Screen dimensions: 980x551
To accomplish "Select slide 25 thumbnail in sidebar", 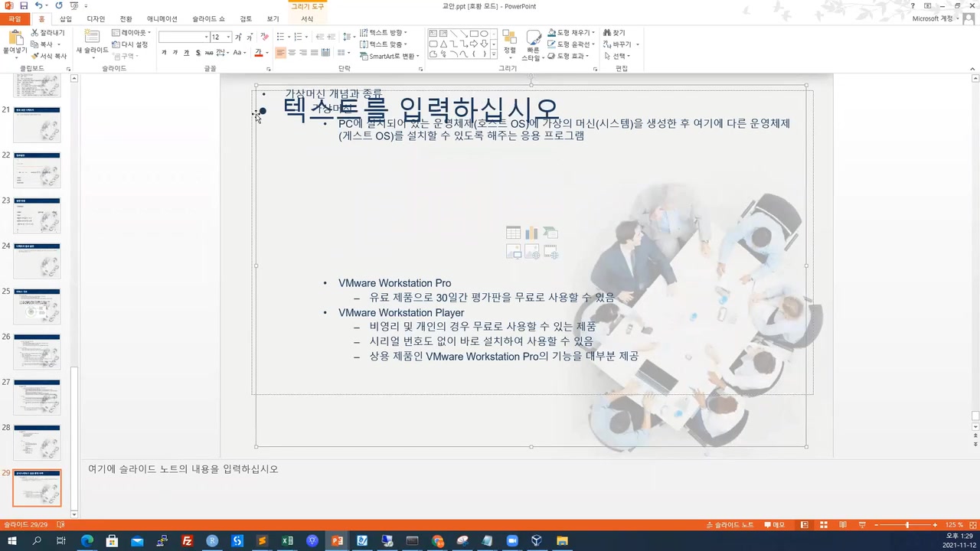I will pyautogui.click(x=37, y=305).
